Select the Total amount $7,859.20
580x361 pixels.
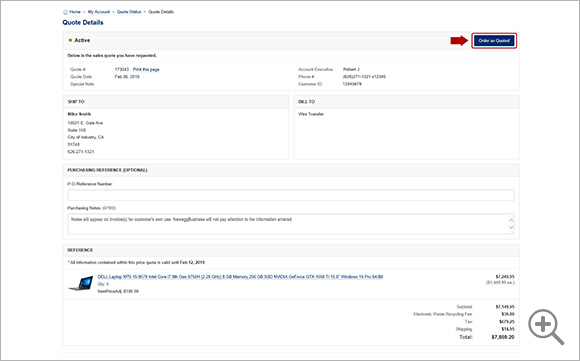coord(503,337)
